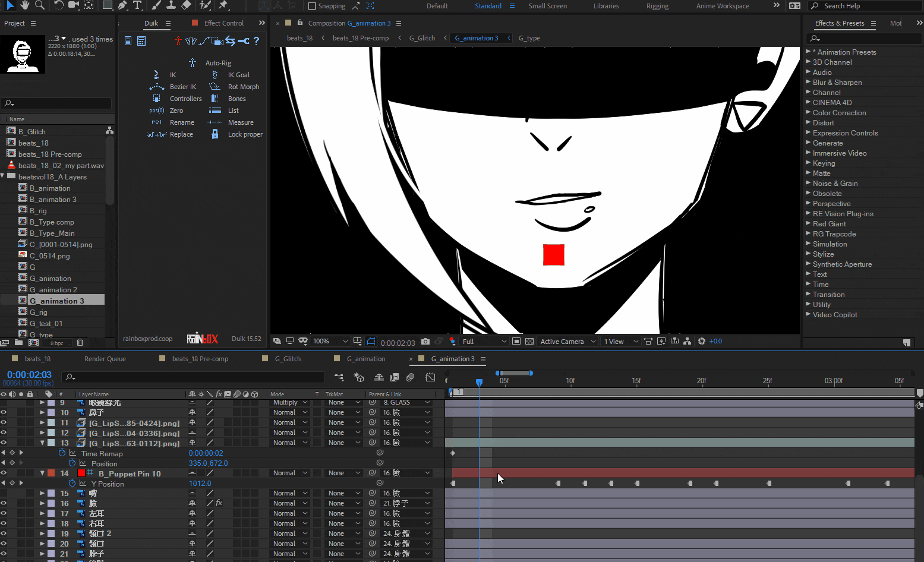Select the Brush tool
This screenshot has height=562, width=924.
coord(156,5)
